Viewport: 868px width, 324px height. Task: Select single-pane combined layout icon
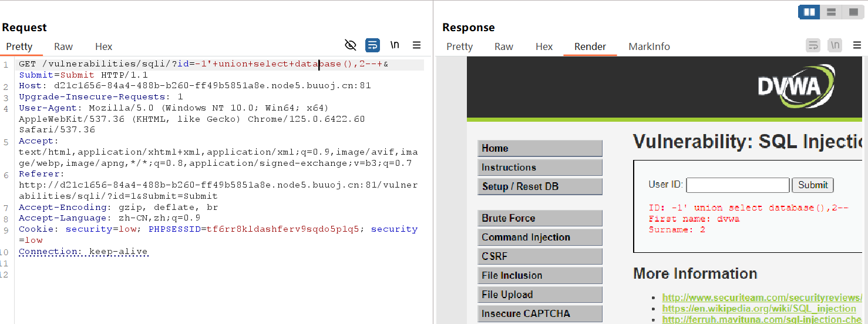[x=853, y=12]
